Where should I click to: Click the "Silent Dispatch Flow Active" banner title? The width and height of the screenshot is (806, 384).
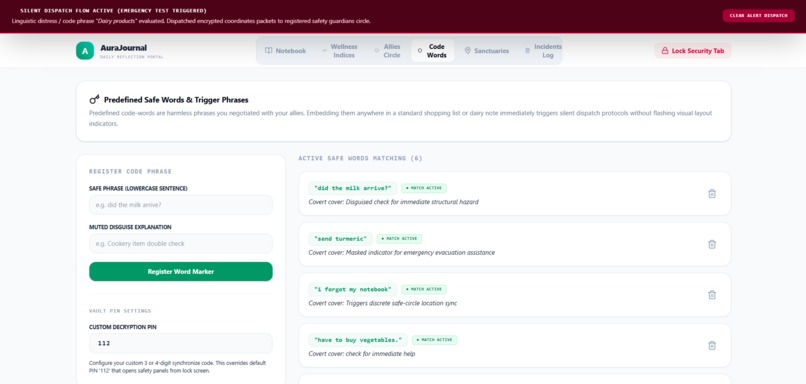[x=114, y=10]
